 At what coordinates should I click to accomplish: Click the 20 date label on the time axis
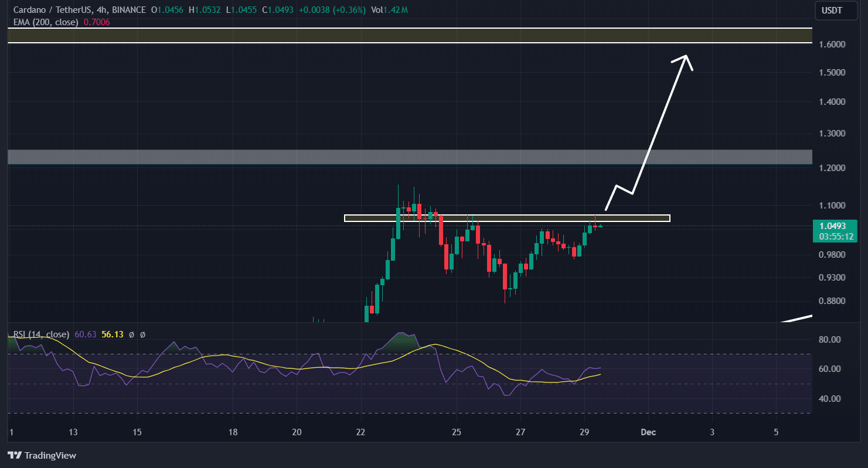pyautogui.click(x=297, y=433)
